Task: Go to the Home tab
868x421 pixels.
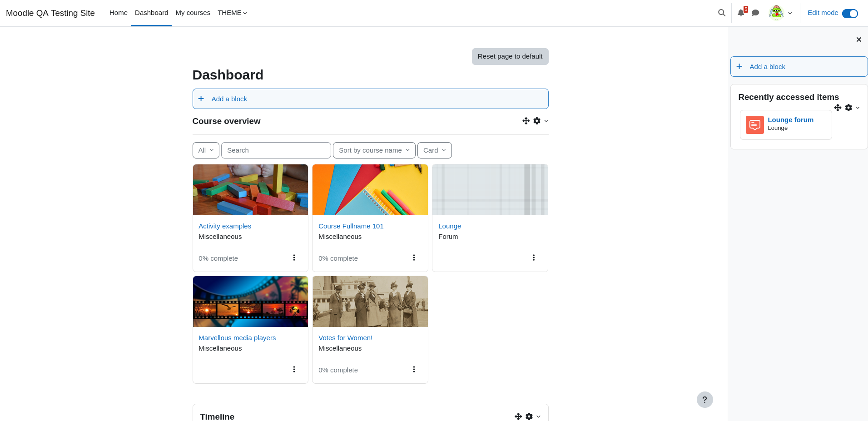Action: tap(118, 13)
